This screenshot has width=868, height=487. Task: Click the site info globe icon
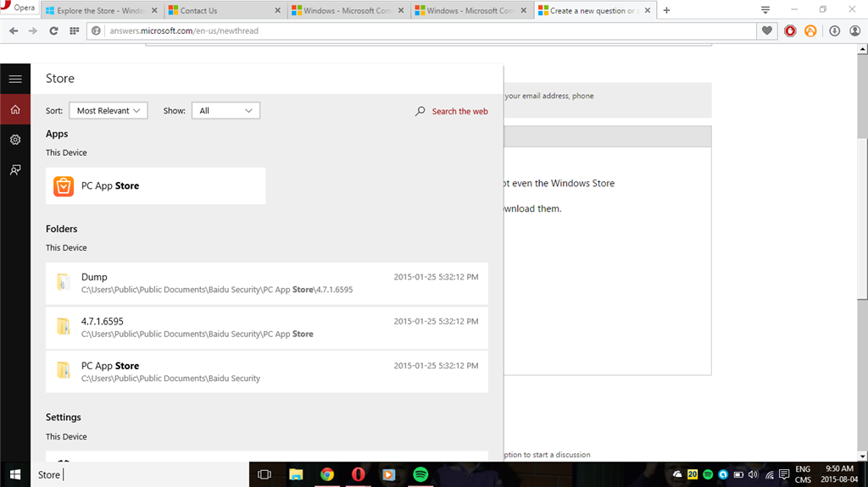pos(97,31)
